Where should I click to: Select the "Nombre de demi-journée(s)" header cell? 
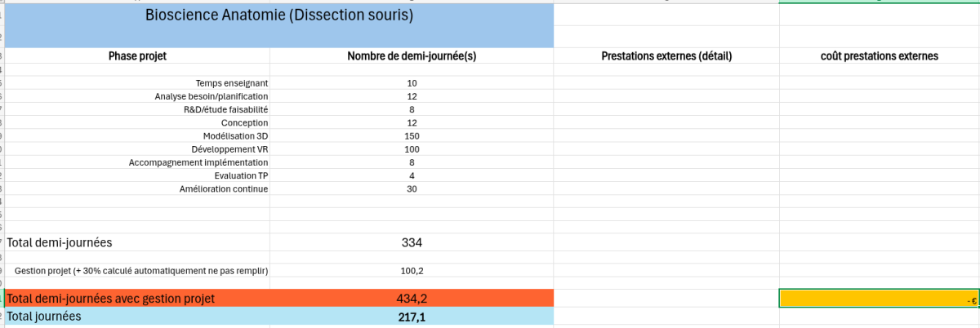pyautogui.click(x=412, y=56)
